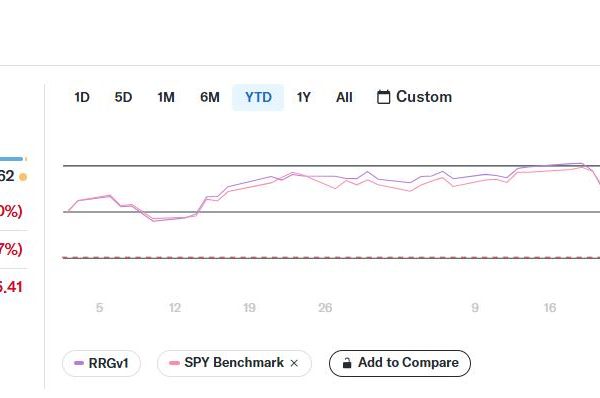Click the purple RRGv1 legend swatch

coord(79,363)
